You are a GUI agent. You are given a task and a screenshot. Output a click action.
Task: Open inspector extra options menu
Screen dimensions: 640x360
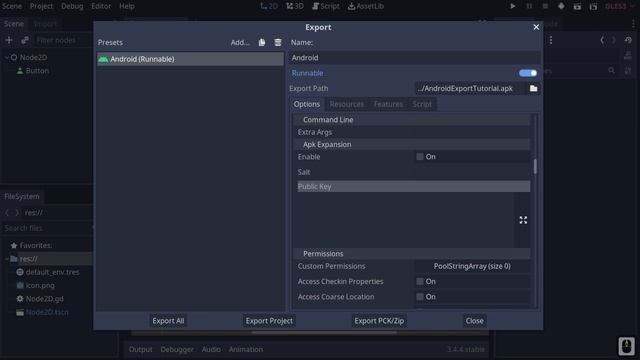(551, 40)
